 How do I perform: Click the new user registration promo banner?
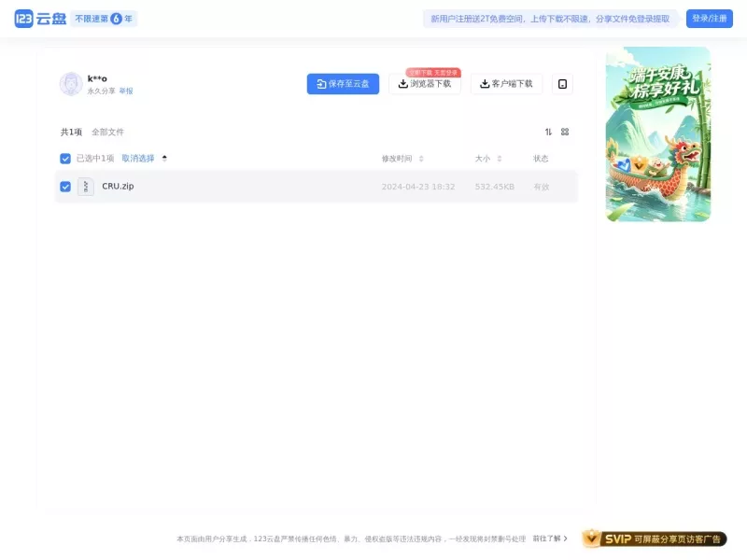point(550,19)
